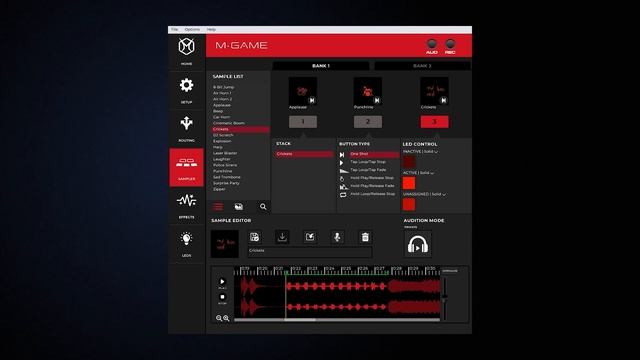Screen dimensions: 640x360
Task: Click the Sample Editor Crickets image thumbnail
Action: (224, 244)
